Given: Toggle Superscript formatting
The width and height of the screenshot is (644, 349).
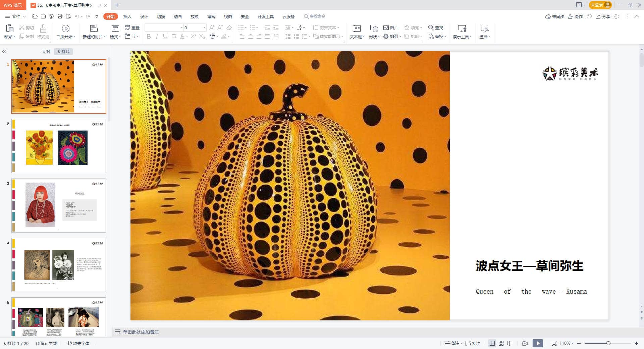Looking at the screenshot, I should point(194,36).
